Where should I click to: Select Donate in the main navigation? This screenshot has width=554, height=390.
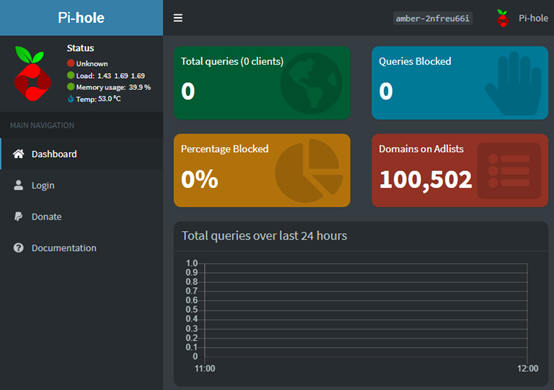click(82, 216)
